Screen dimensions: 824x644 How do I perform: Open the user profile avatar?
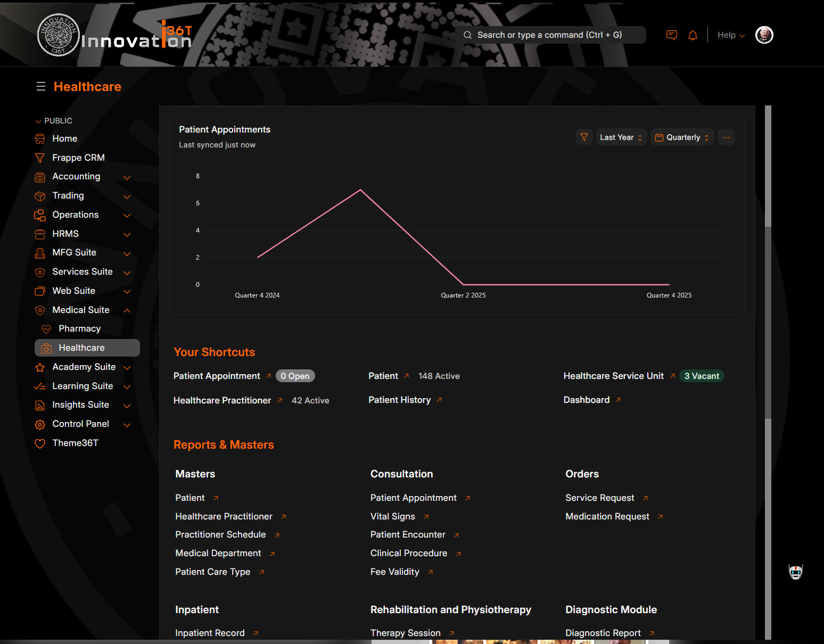[x=764, y=35]
